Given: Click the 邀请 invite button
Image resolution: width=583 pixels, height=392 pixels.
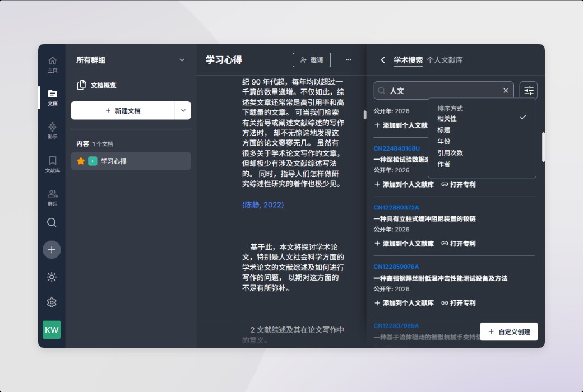Looking at the screenshot, I should (x=312, y=60).
